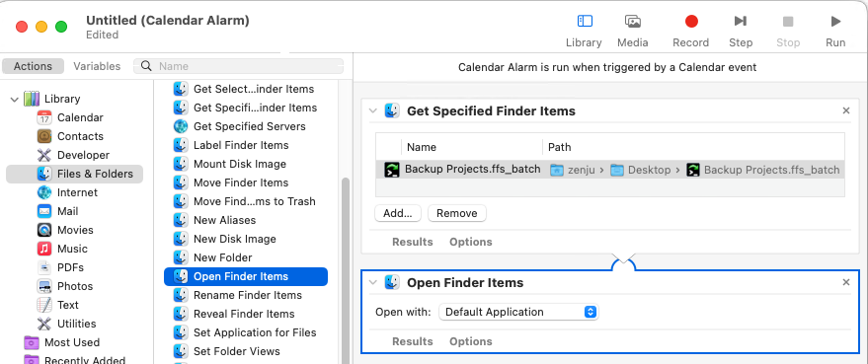The image size is (868, 364).
Task: Click the Desktop folder in path
Action: 641,171
